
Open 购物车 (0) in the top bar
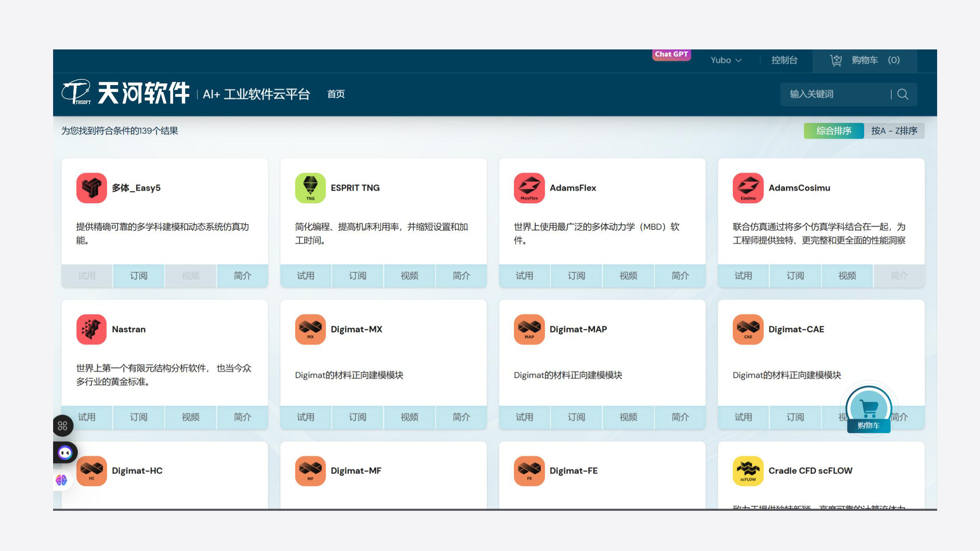point(865,60)
